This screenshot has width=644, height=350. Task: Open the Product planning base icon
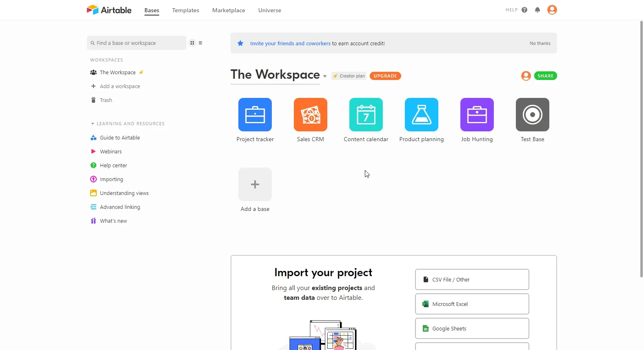[x=422, y=115]
